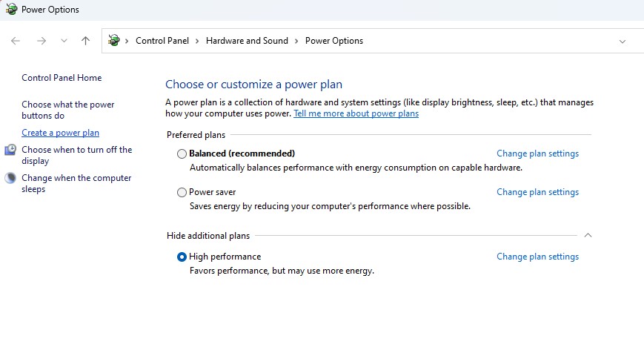Select the Power saver plan
Viewport: 644px width, 350px height.
pos(182,193)
